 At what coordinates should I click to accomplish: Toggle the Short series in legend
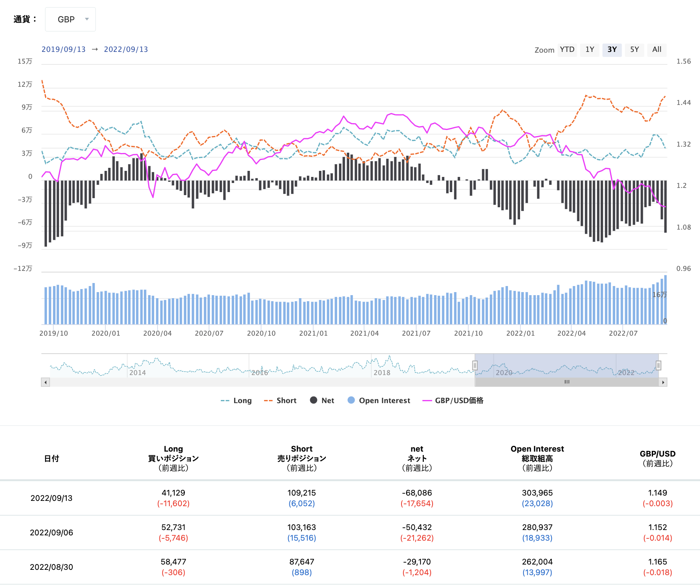coord(280,401)
